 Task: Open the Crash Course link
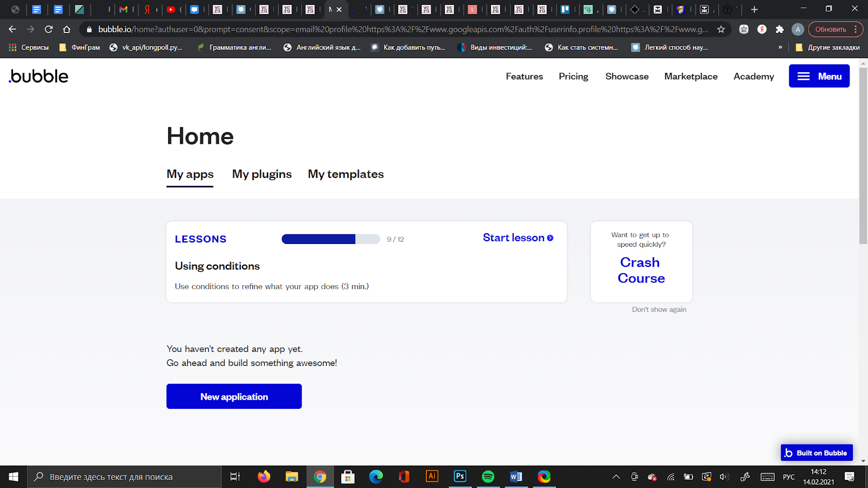coord(641,270)
